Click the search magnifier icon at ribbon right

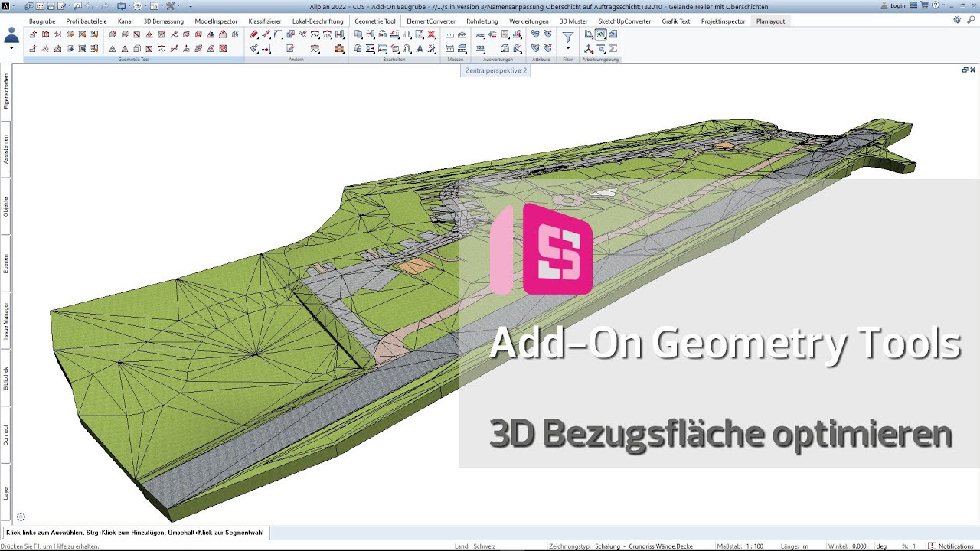pyautogui.click(x=970, y=20)
